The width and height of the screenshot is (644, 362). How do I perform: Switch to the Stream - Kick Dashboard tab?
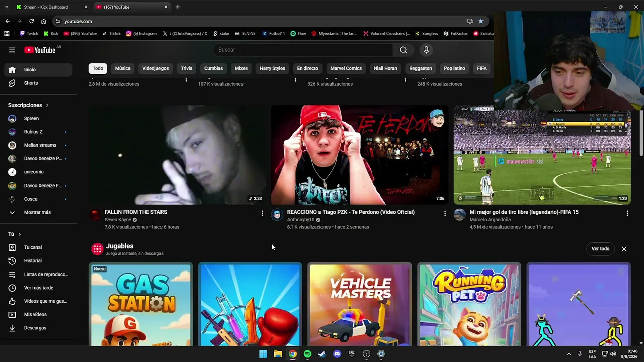click(51, 7)
